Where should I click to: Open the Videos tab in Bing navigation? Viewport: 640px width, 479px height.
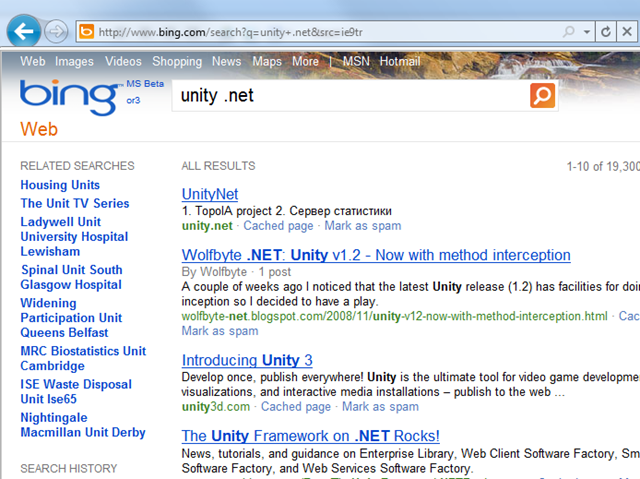point(123,61)
